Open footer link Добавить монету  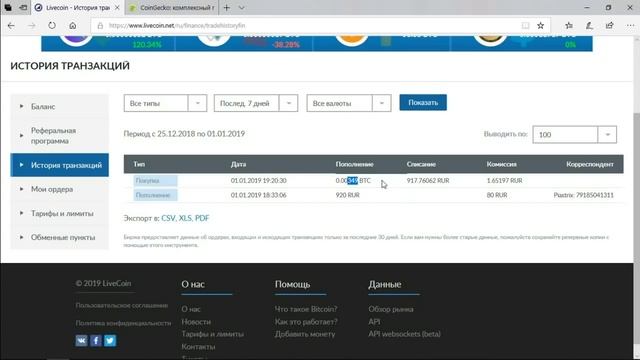[305, 334]
